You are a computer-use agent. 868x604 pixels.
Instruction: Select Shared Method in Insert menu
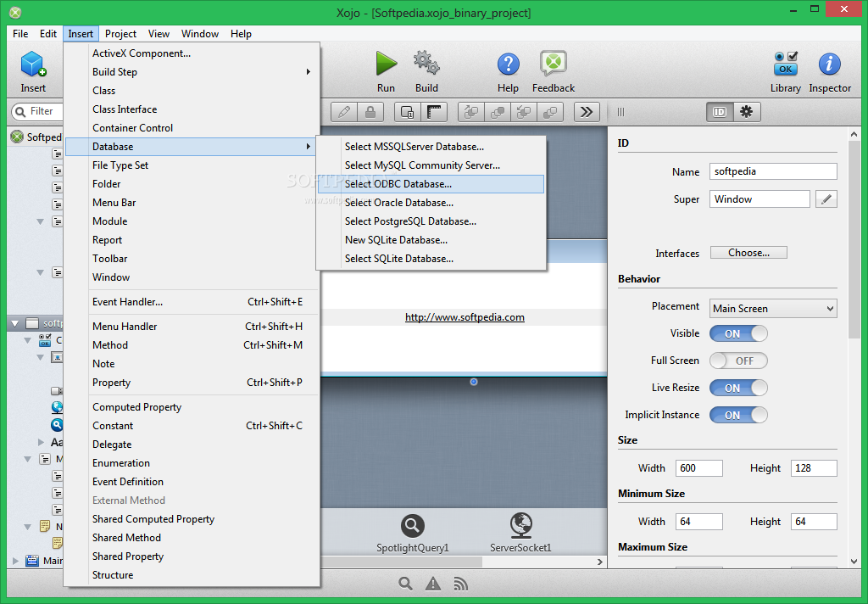click(x=192, y=538)
